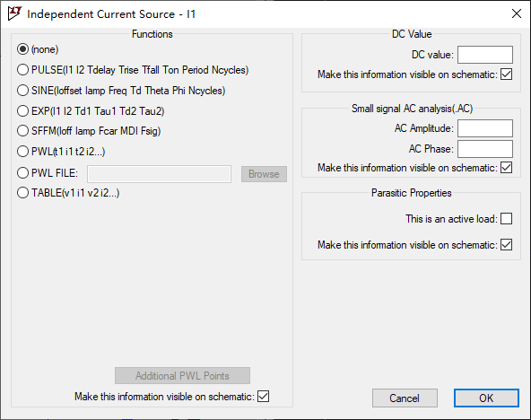Viewport: 531px width, 420px height.
Task: Select the PULSE function radio button
Action: tap(22, 70)
